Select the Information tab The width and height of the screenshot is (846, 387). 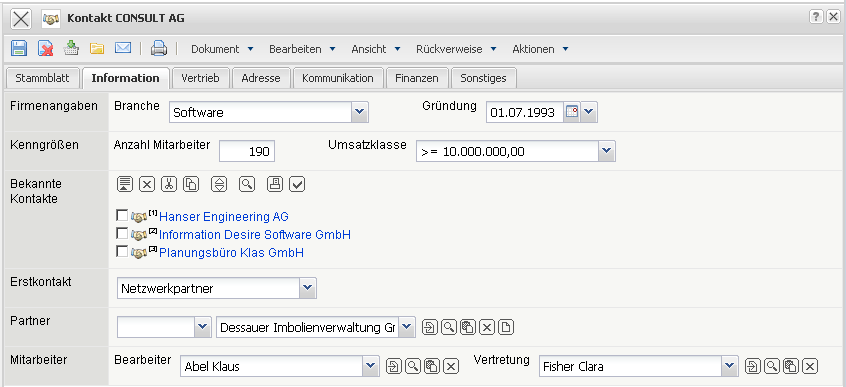point(126,78)
